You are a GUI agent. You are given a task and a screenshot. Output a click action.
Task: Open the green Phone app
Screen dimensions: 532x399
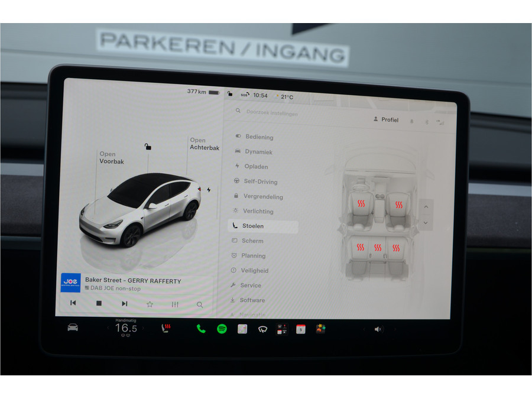pyautogui.click(x=201, y=329)
